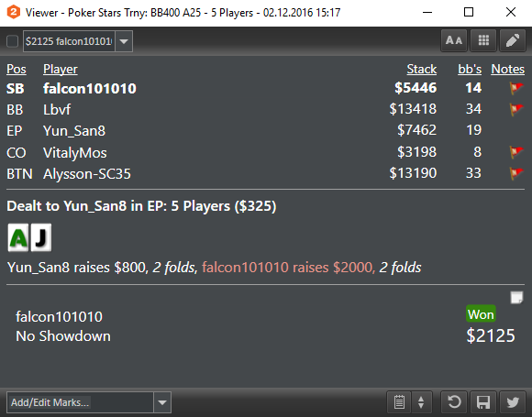Open the grid view icon
Viewport: 532px width, 417px height.
tap(483, 40)
